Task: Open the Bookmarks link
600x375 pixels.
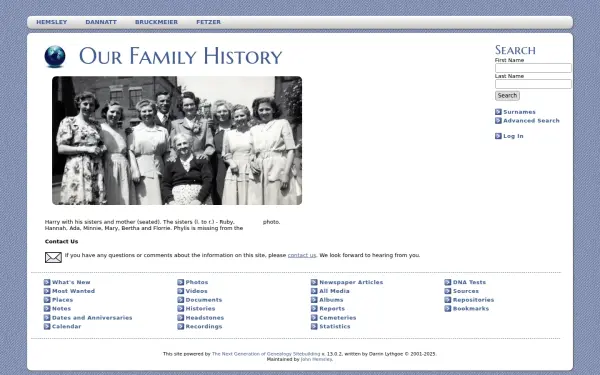Action: point(471,309)
